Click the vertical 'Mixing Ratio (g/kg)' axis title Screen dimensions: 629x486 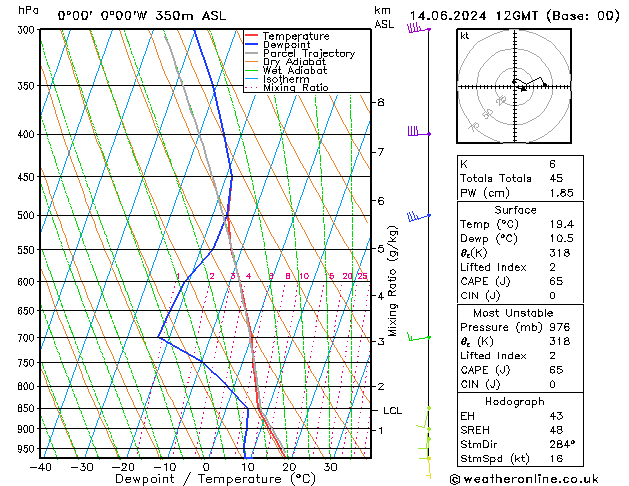(392, 281)
